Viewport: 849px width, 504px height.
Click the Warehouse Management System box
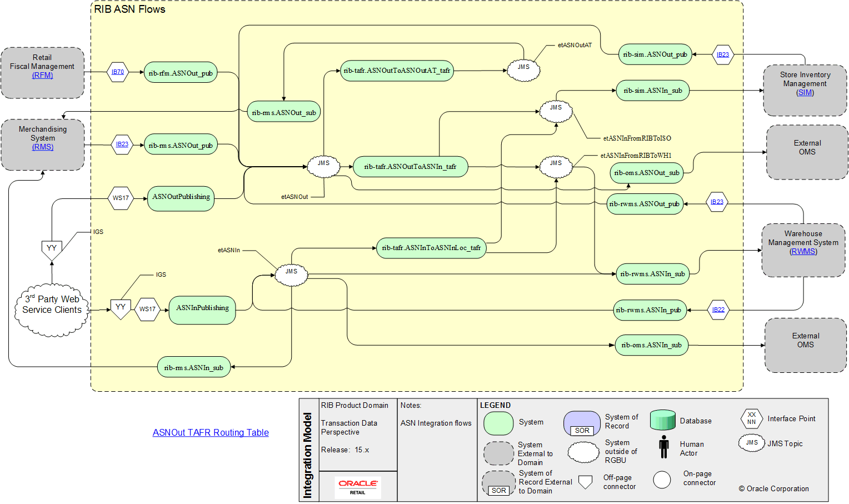[x=803, y=250]
